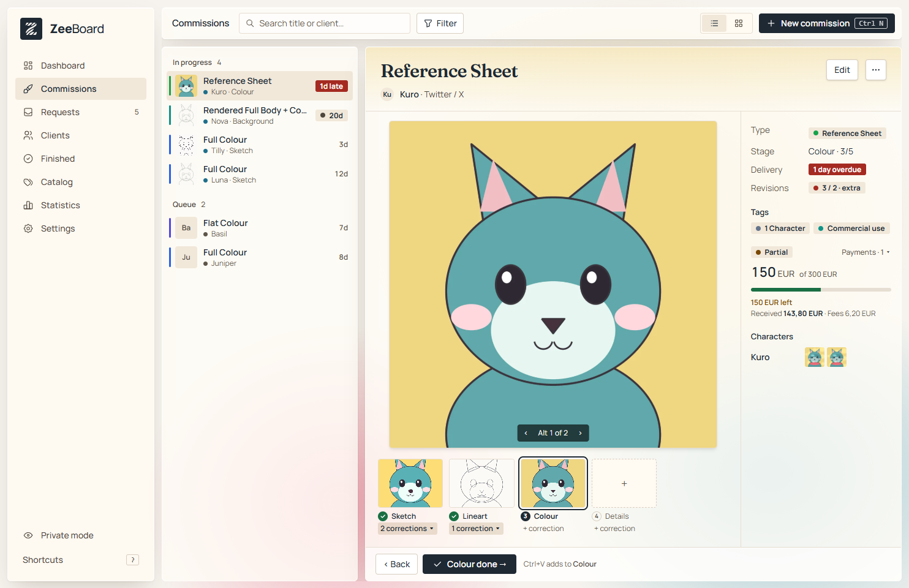Viewport: 909px width, 588px height.
Task: Open second Kuro character thumbnail
Action: pos(837,357)
